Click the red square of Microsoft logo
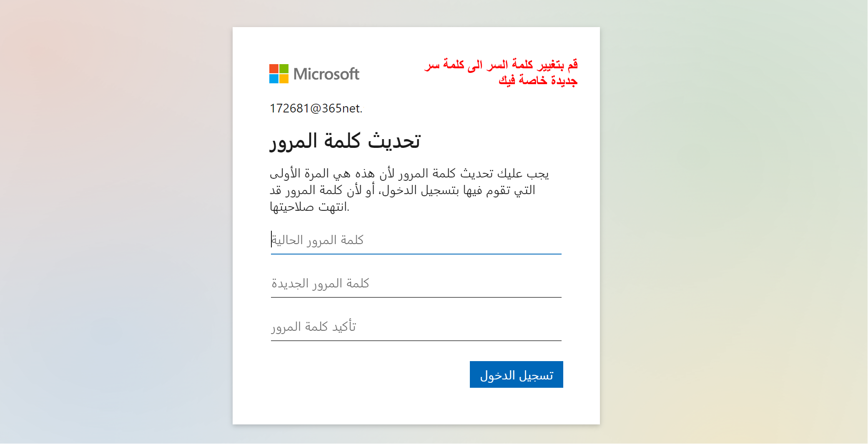The width and height of the screenshot is (868, 444). coord(273,68)
